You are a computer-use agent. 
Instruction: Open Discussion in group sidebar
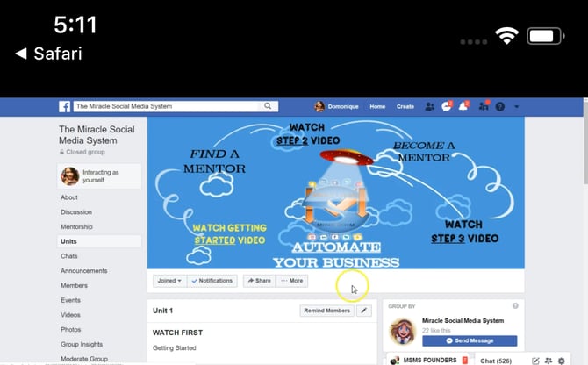coord(76,212)
